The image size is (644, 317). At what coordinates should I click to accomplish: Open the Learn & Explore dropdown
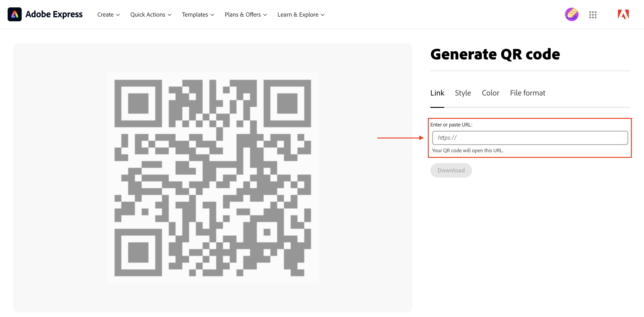click(301, 15)
